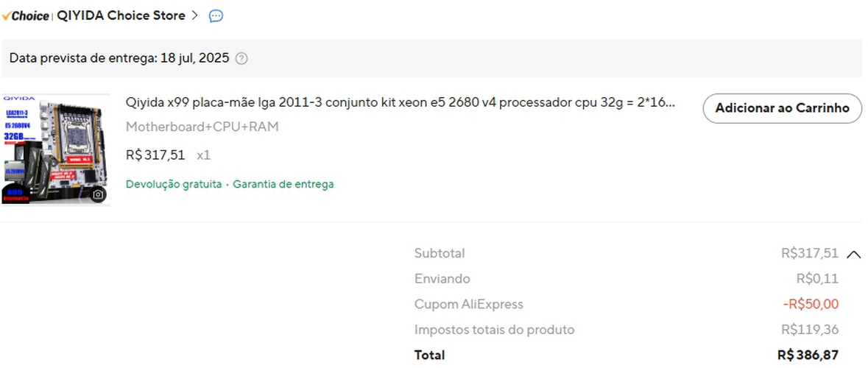Screen dimensions: 868x368
Task: Click the Impostos totais do produto label
Action: 494,330
